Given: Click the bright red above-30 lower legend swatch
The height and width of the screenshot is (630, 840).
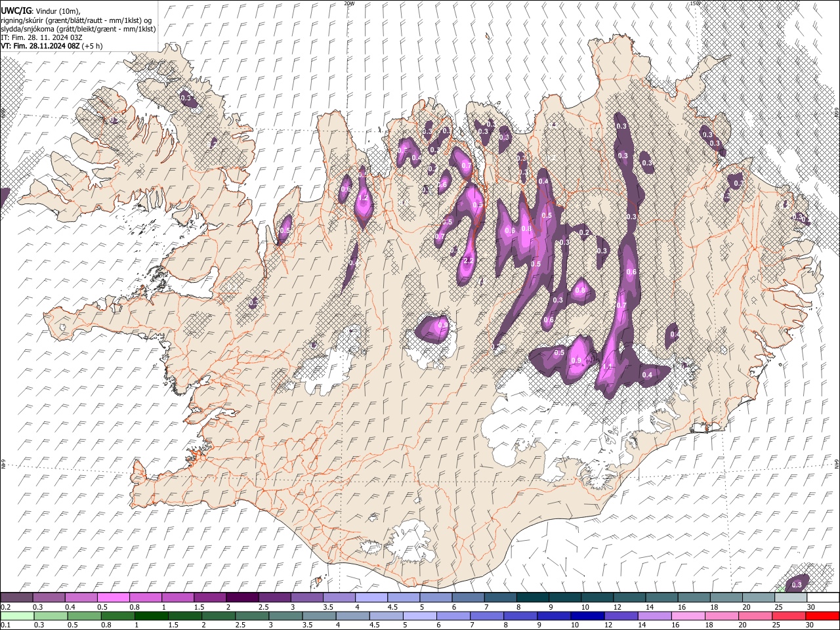Looking at the screenshot, I should click(822, 616).
